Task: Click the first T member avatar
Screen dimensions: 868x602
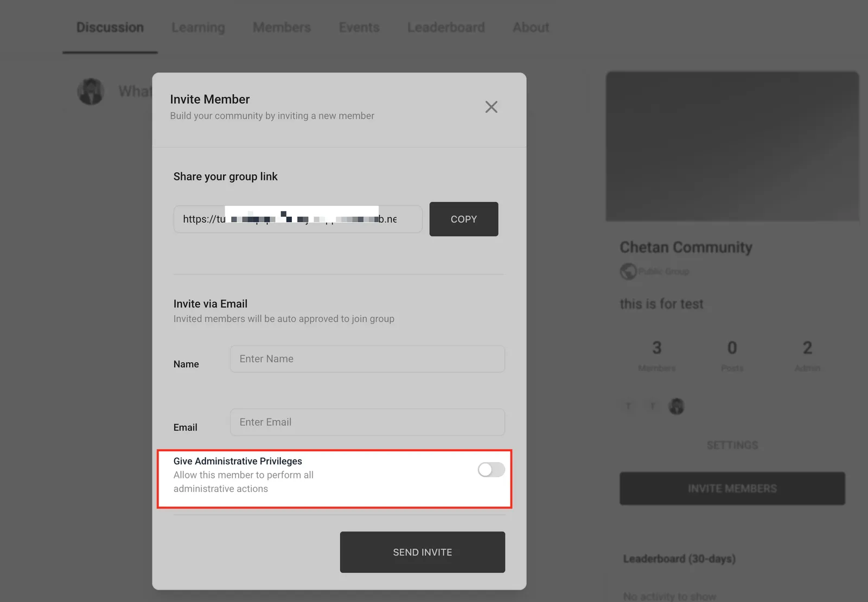Action: (x=628, y=406)
